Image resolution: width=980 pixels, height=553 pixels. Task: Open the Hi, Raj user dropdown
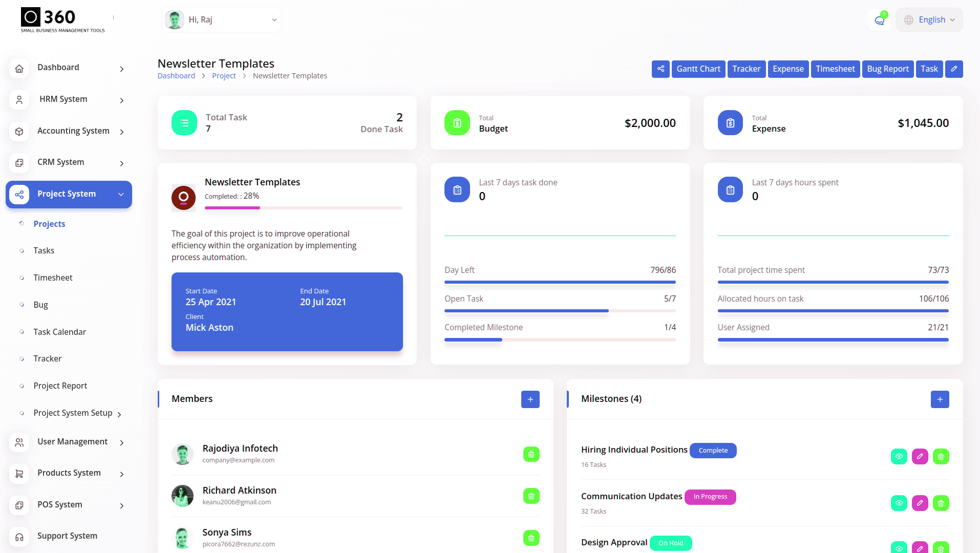coord(222,20)
